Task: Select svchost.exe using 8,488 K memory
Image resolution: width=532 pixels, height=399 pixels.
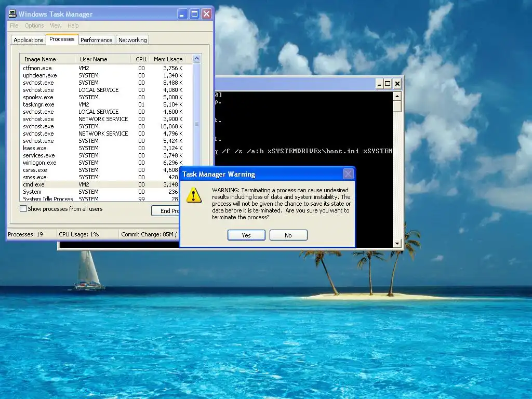Action: point(106,83)
